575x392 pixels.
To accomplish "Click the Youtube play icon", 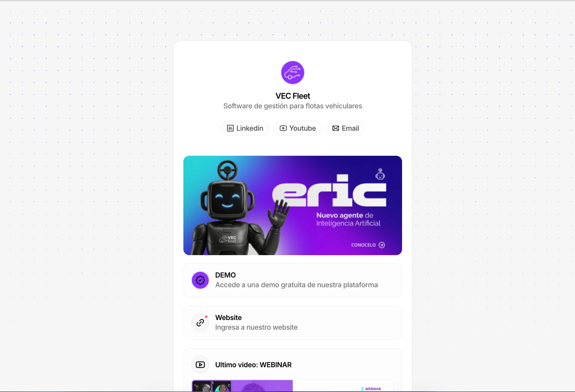I will pos(283,128).
